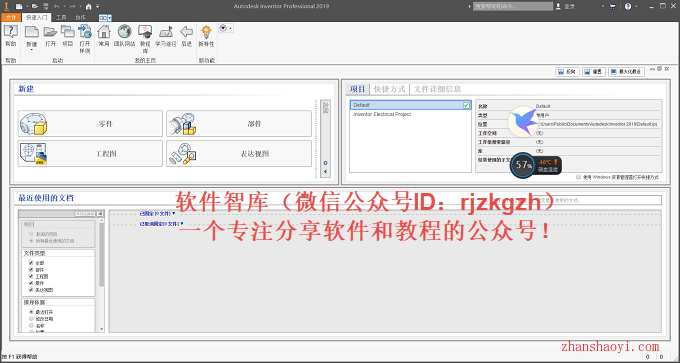Expand the pinned files group arrow
680x363 pixels.
pos(174,213)
